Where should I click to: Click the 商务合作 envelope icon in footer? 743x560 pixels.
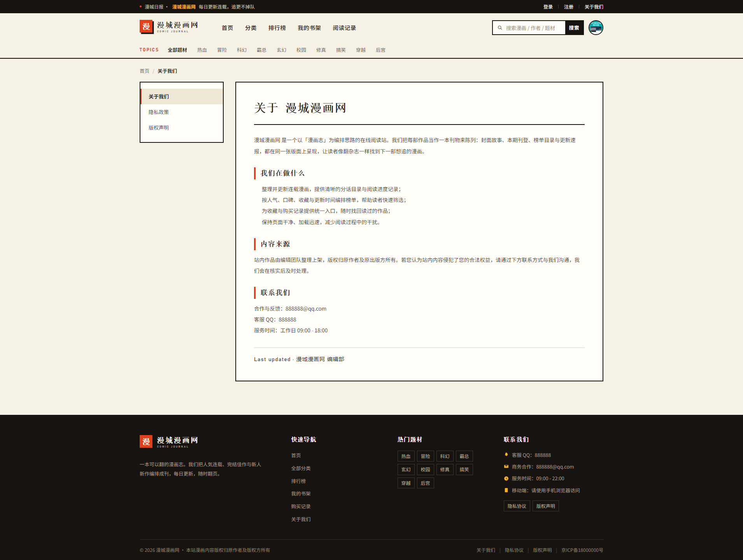click(x=506, y=467)
